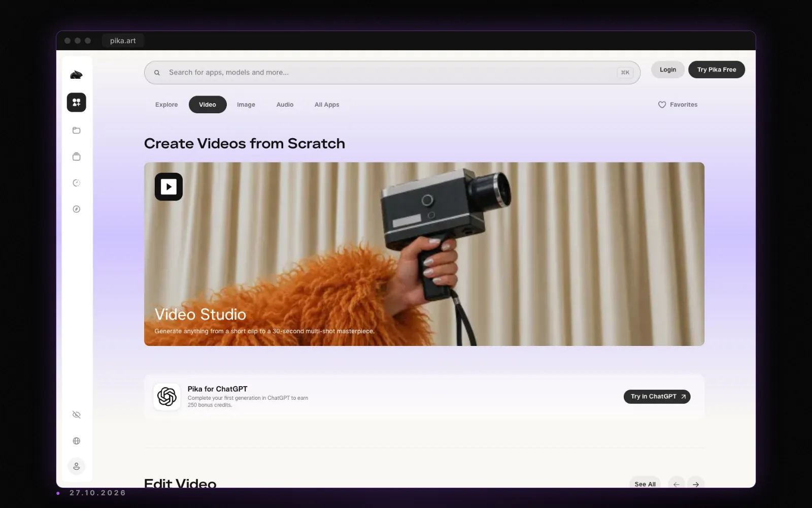Open the Video Studio banner image
Screen dimensions: 812x508
click(x=424, y=254)
